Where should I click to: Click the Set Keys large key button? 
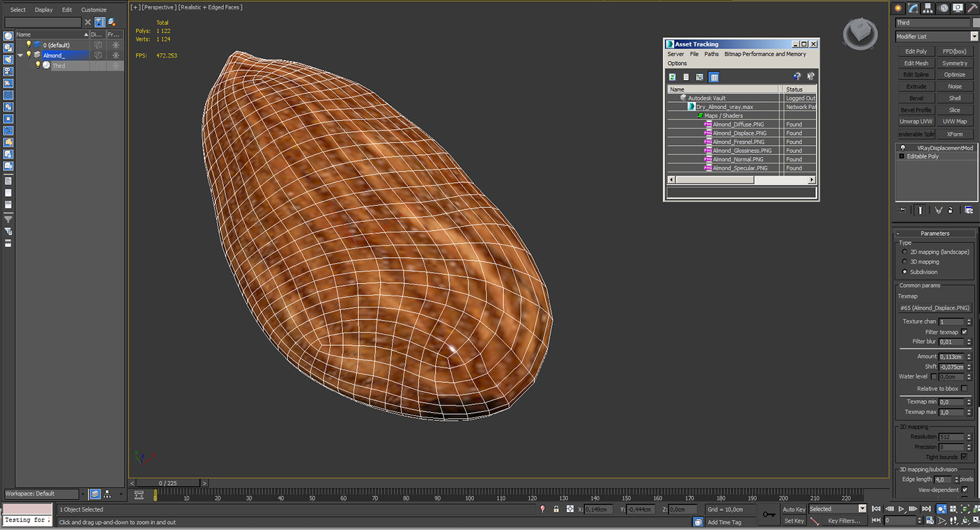769,514
